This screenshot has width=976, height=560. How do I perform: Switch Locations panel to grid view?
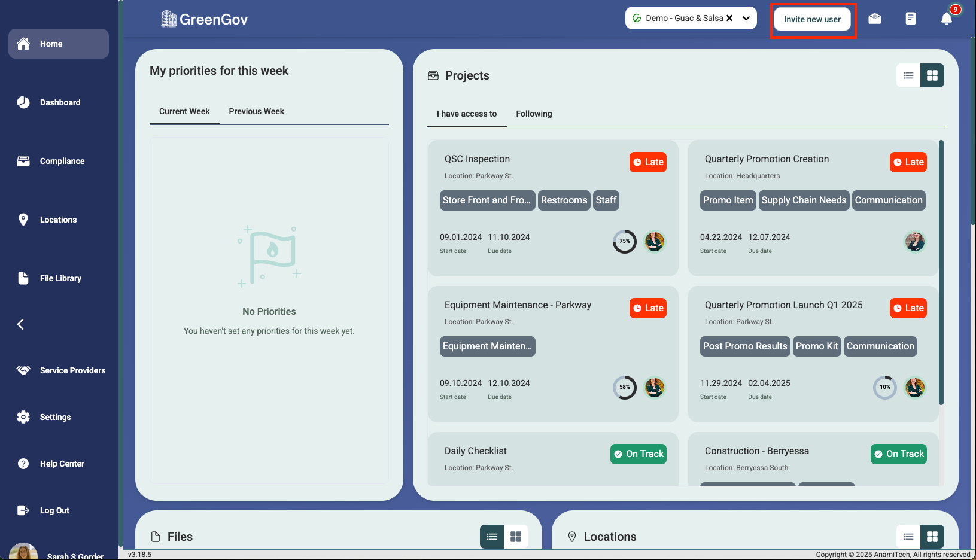932,537
